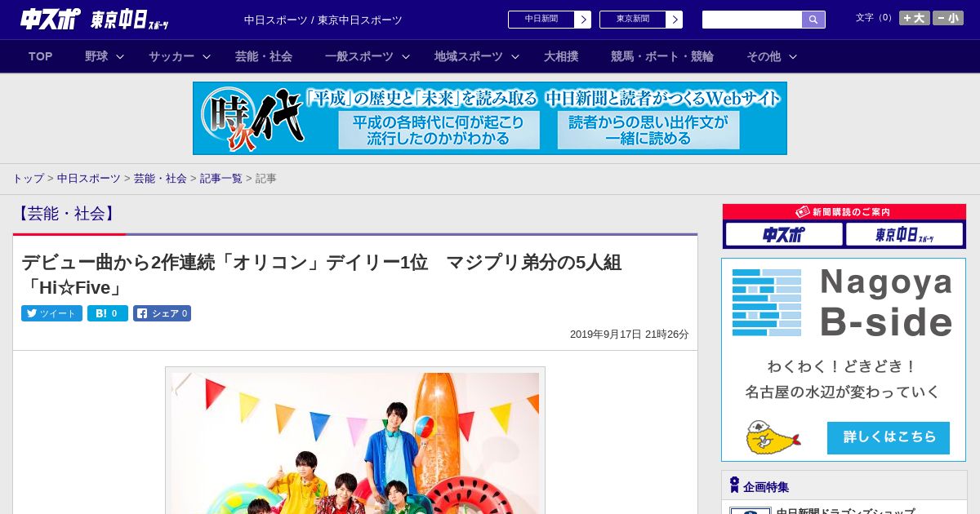Click the 中スポ subscription button in sidebar

(784, 235)
